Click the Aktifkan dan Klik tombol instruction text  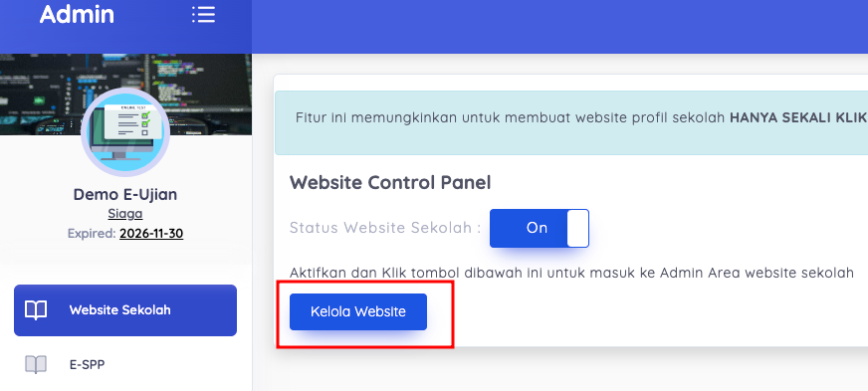point(571,273)
